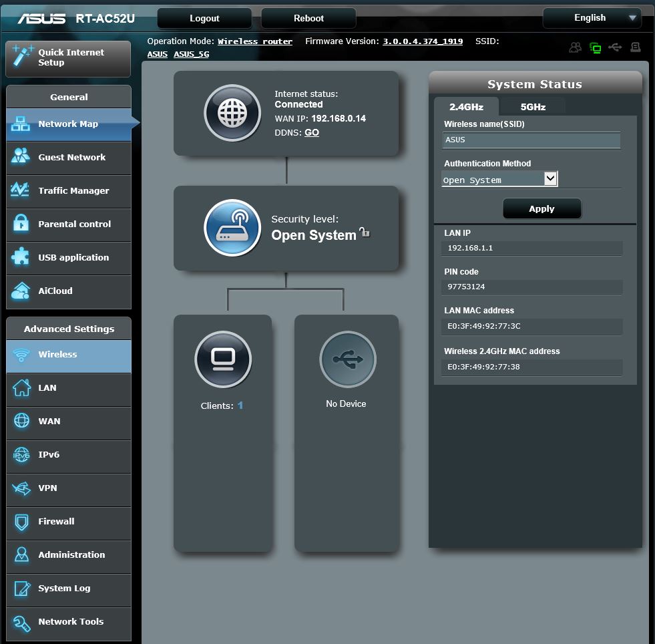Click the USB No Device icon
655x644 pixels.
tap(348, 359)
